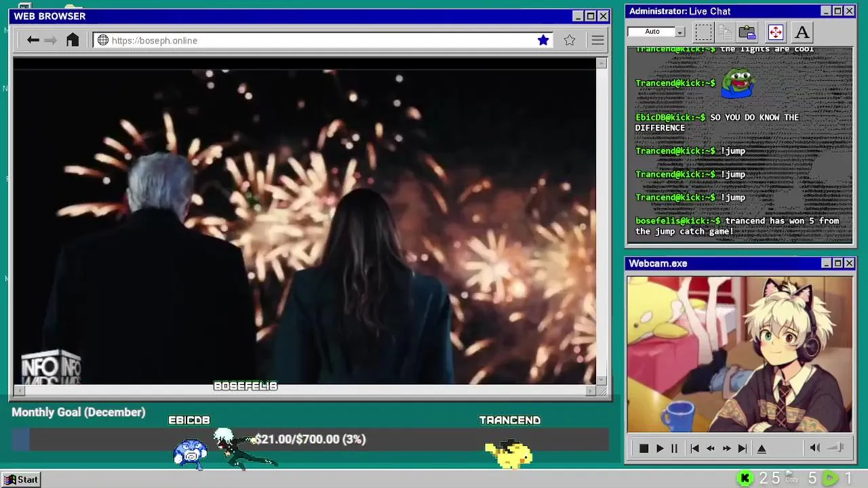This screenshot has height=488, width=868.
Task: Click the 'trancend has won 5' chat message
Action: pos(737,226)
